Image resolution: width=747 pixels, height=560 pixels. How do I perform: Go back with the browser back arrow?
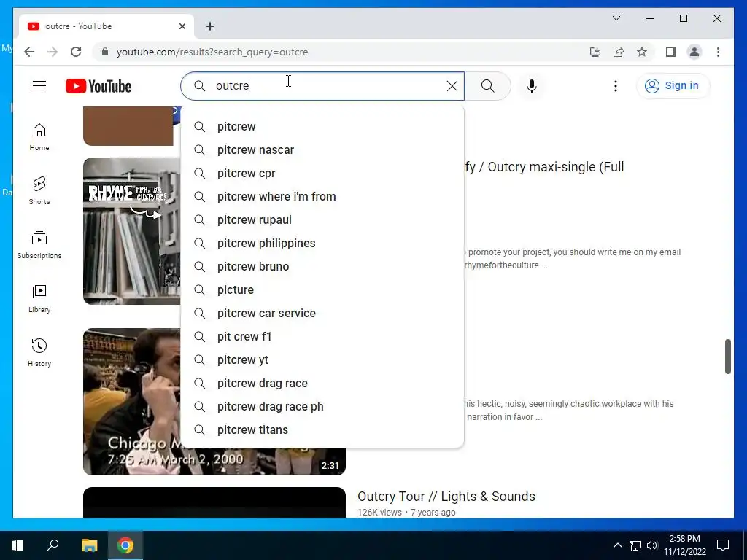pyautogui.click(x=29, y=52)
